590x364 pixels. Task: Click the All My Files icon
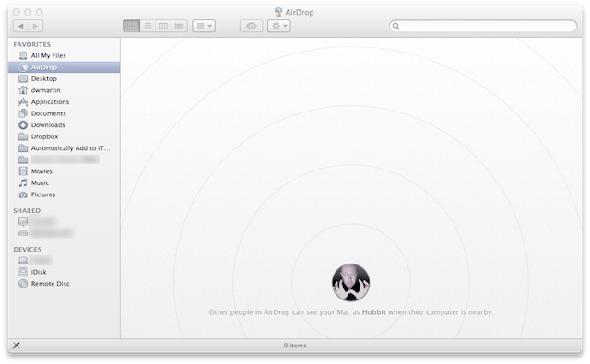(x=23, y=55)
